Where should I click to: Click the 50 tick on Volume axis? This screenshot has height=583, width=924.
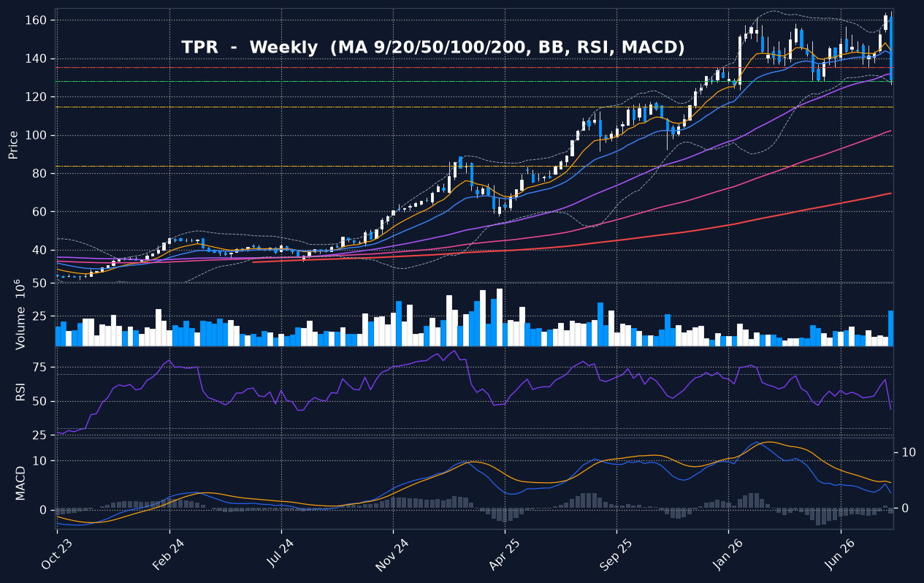pos(41,283)
